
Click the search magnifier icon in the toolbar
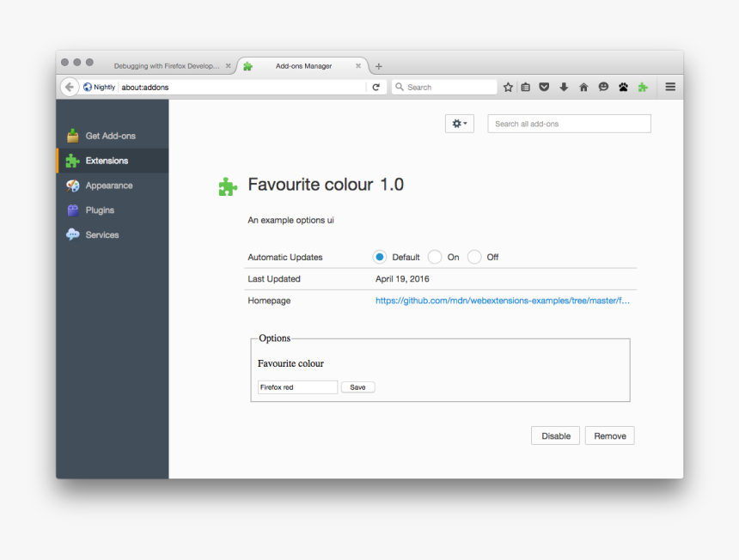click(x=400, y=87)
